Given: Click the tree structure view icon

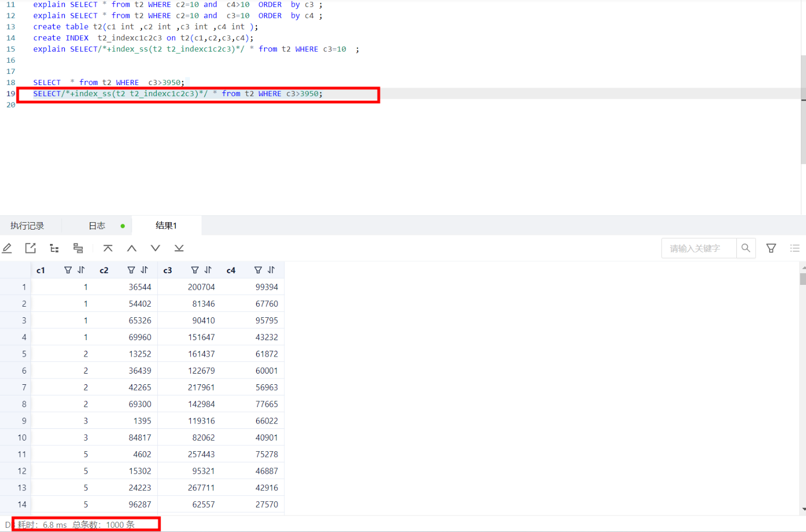Looking at the screenshot, I should tap(54, 248).
